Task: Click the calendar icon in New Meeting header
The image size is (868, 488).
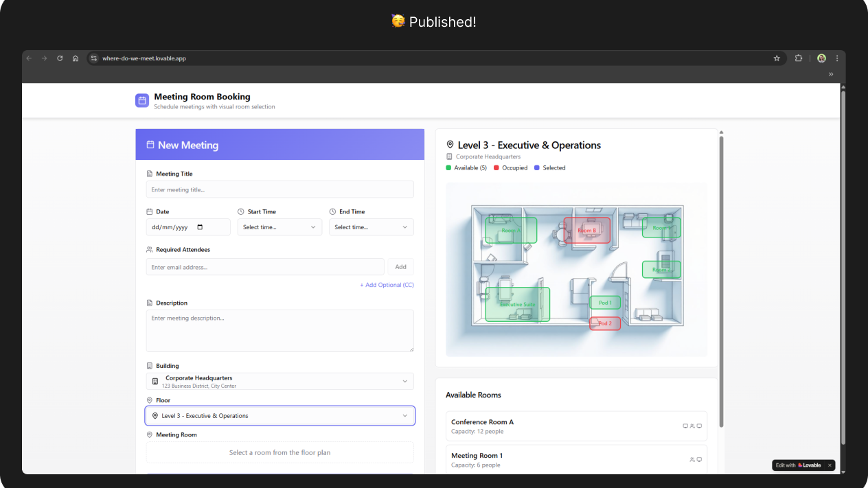Action: click(x=150, y=145)
